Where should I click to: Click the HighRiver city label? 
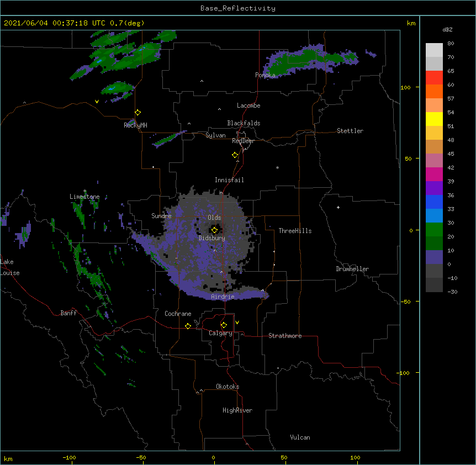coord(237,410)
